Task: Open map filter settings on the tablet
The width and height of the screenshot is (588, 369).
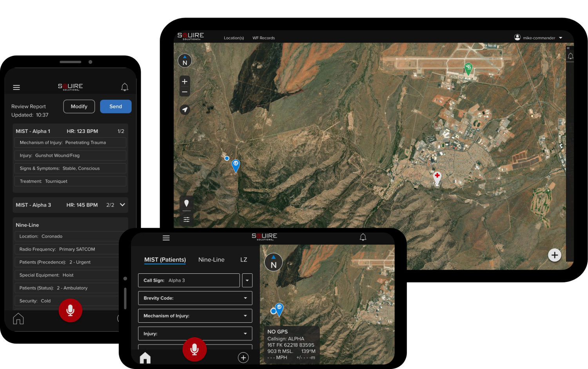Action: tap(187, 220)
